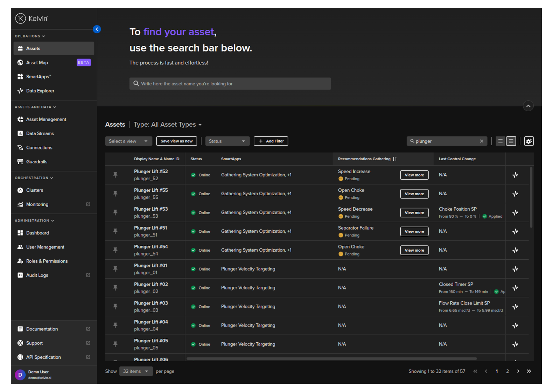
Task: Click the Add Filter button
Action: click(x=271, y=141)
